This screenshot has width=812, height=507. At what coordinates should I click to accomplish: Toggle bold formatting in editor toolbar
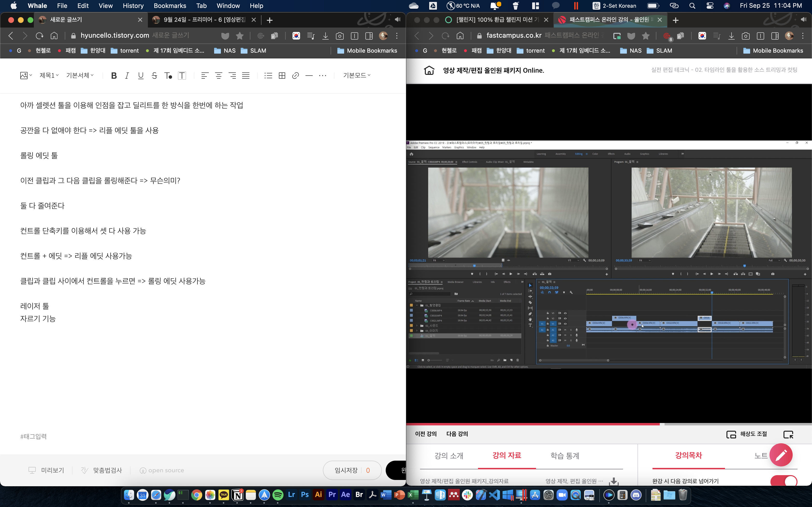pyautogui.click(x=114, y=75)
